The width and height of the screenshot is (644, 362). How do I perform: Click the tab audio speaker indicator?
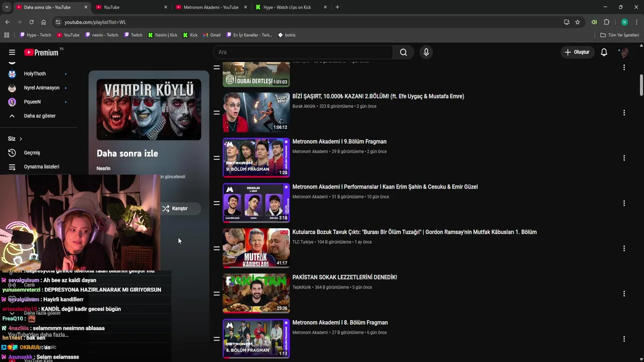(x=594, y=22)
